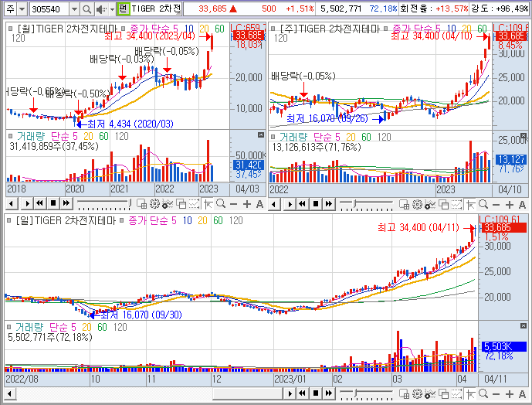Open the daily chart settings gear
The width and height of the screenshot is (532, 405).
[x=417, y=393]
